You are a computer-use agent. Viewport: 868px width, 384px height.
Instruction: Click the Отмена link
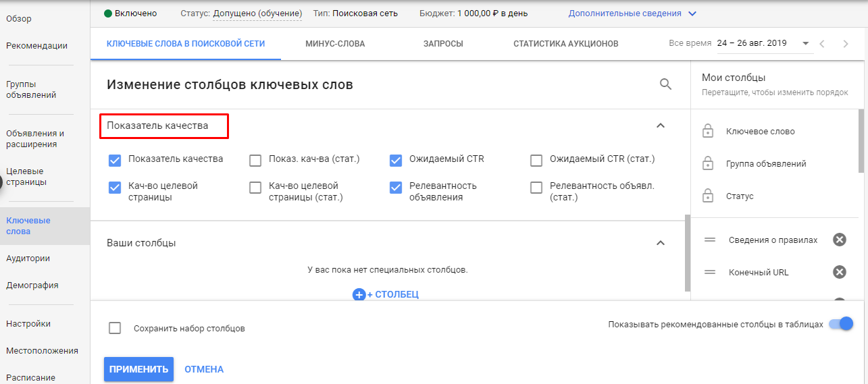204,369
